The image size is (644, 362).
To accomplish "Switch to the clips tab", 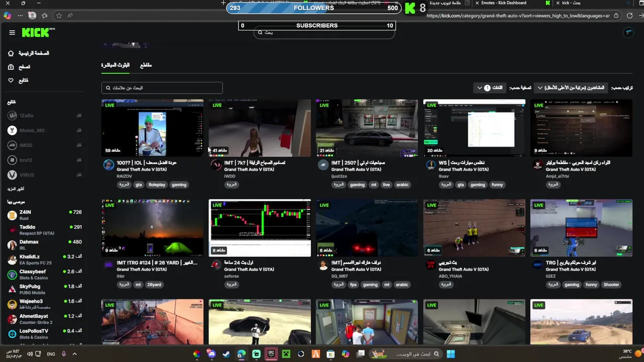I will (146, 65).
